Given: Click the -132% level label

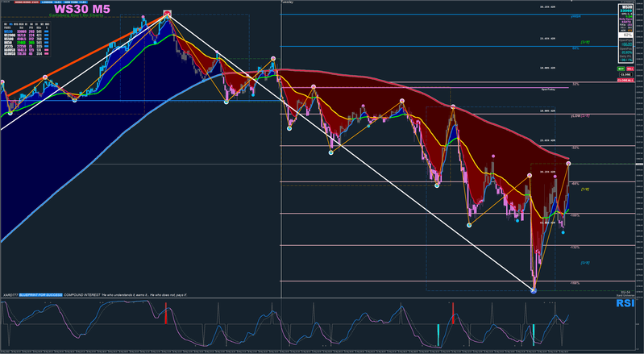Looking at the screenshot, I should point(575,248).
